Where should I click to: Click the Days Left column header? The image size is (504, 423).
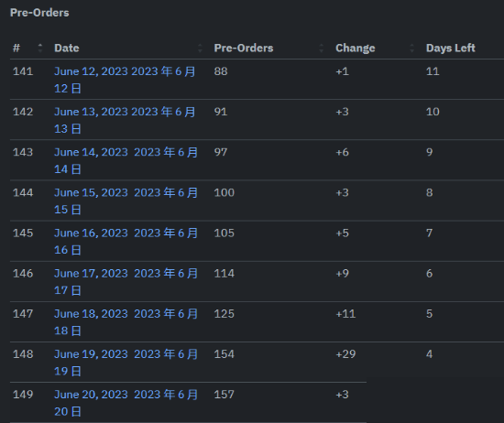coord(450,49)
